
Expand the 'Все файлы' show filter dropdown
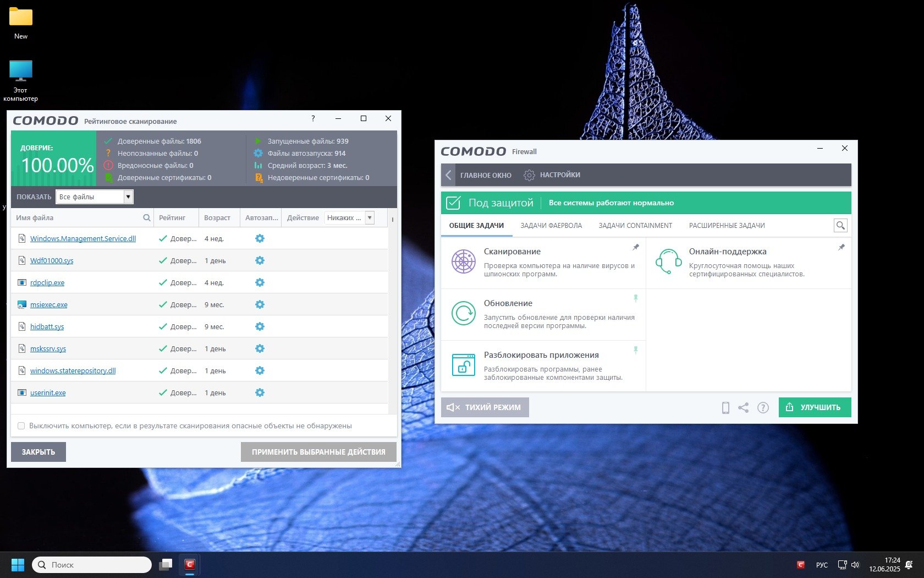click(x=128, y=197)
